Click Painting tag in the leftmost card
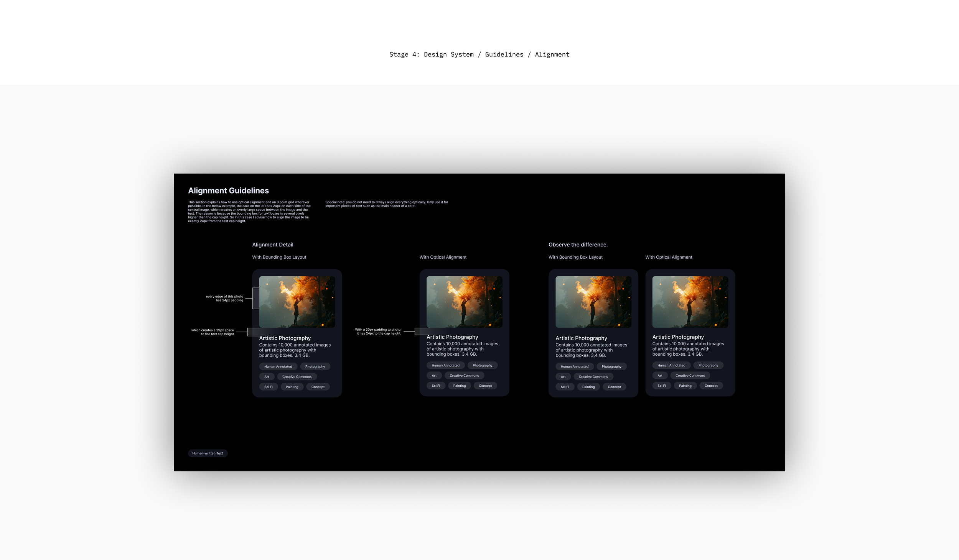The width and height of the screenshot is (959, 560). tap(292, 387)
